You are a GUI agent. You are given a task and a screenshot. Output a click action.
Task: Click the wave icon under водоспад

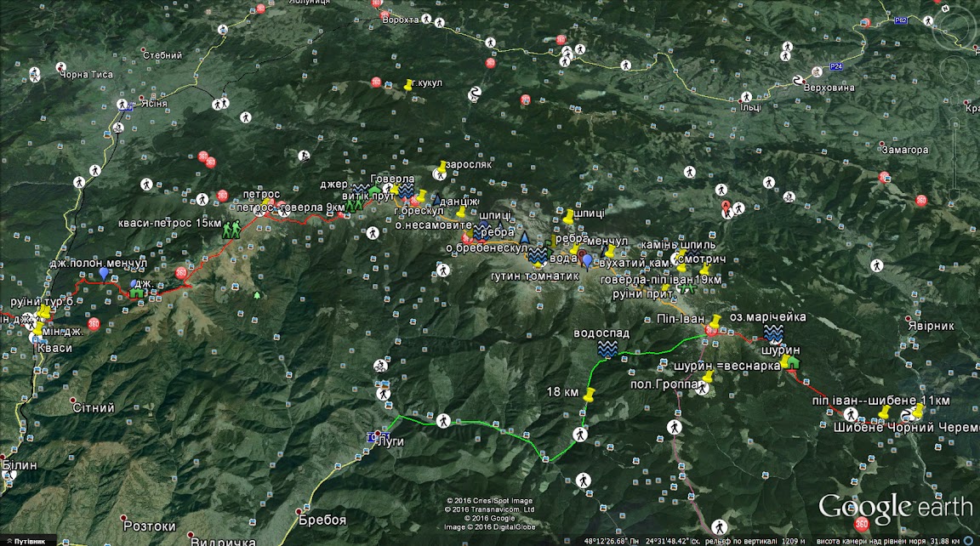607,349
